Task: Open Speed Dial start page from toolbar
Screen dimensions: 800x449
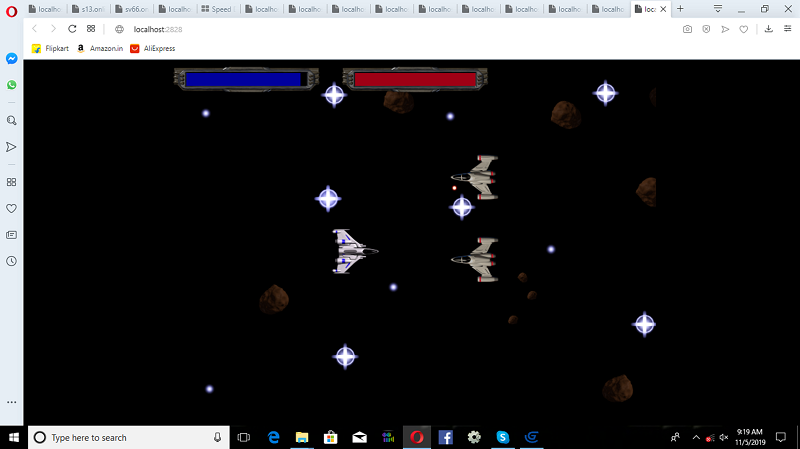Action: (91, 29)
